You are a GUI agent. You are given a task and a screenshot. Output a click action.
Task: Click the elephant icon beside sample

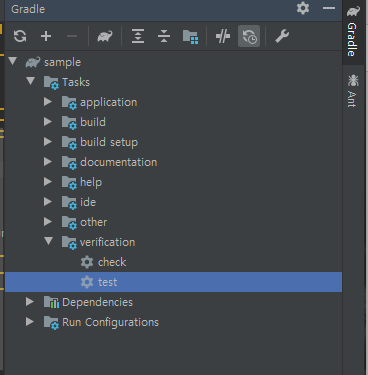click(x=33, y=62)
